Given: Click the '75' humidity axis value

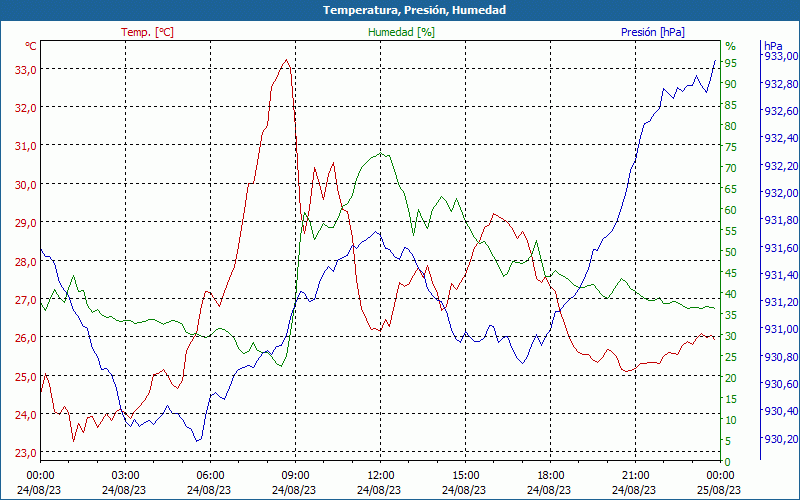Looking at the screenshot, I should (731, 147).
